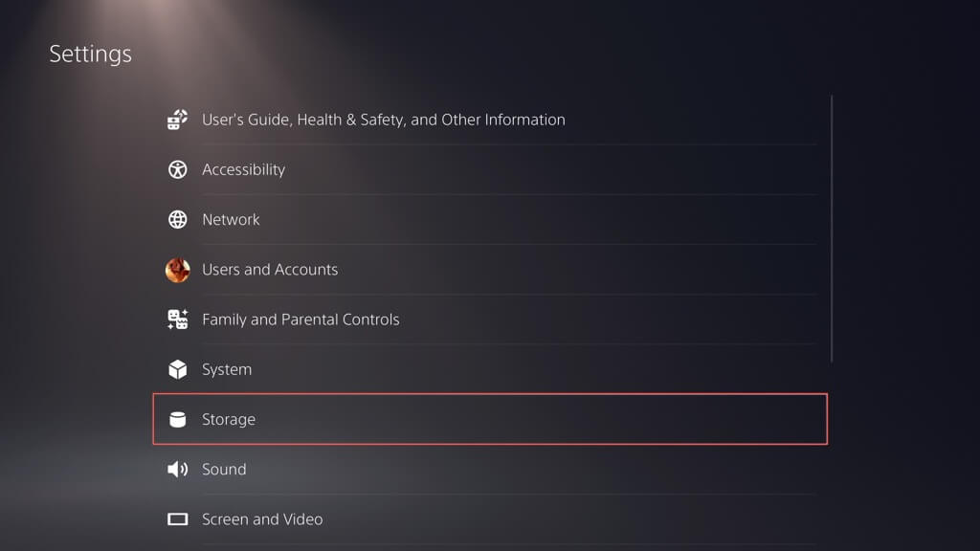Click the Accessibility figure icon
Image resolution: width=980 pixels, height=551 pixels.
[x=177, y=169]
